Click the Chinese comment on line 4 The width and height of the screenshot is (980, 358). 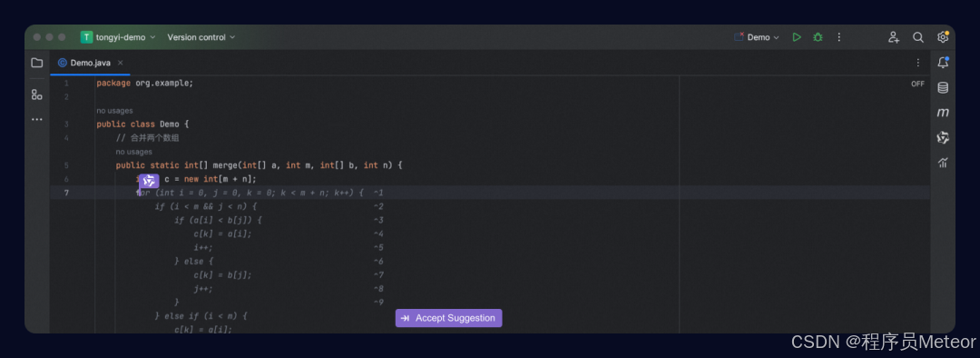tap(148, 138)
